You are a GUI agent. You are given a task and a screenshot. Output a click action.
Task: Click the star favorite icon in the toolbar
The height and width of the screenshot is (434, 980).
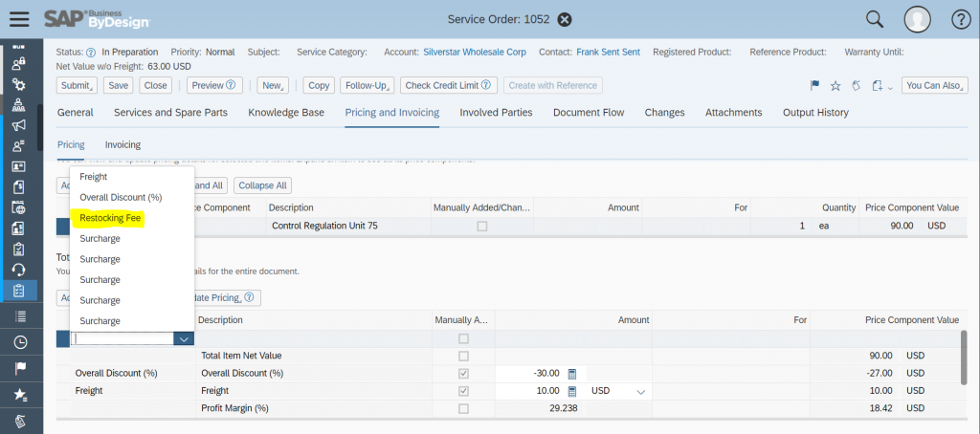[835, 85]
